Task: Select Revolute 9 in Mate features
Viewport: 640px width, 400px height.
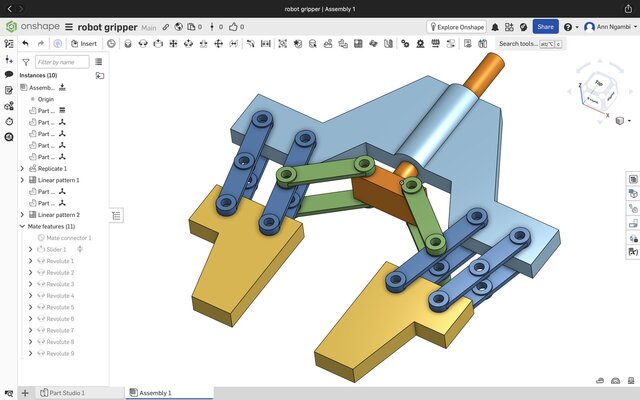Action: (x=60, y=353)
